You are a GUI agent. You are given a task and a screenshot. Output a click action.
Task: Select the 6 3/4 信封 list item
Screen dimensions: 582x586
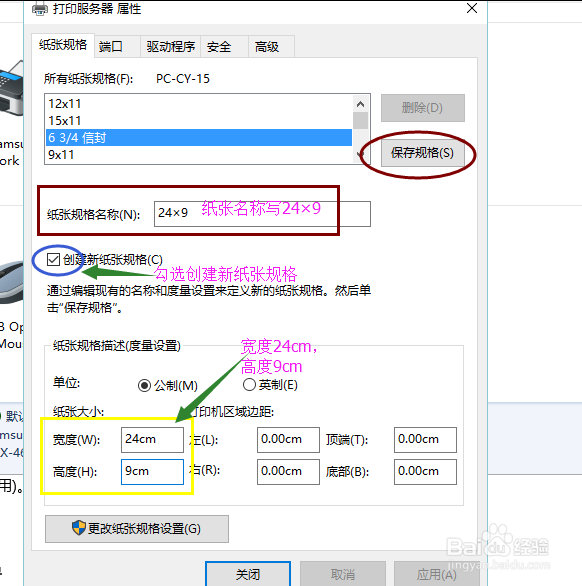199,138
